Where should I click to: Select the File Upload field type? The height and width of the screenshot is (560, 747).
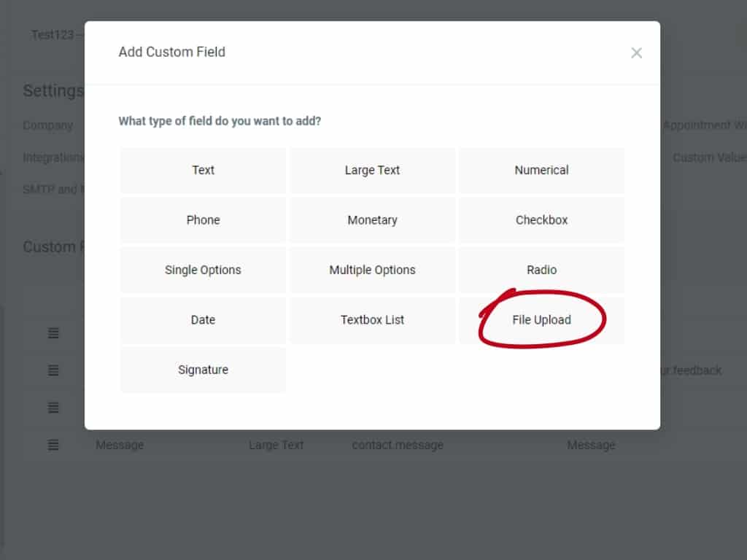tap(541, 320)
